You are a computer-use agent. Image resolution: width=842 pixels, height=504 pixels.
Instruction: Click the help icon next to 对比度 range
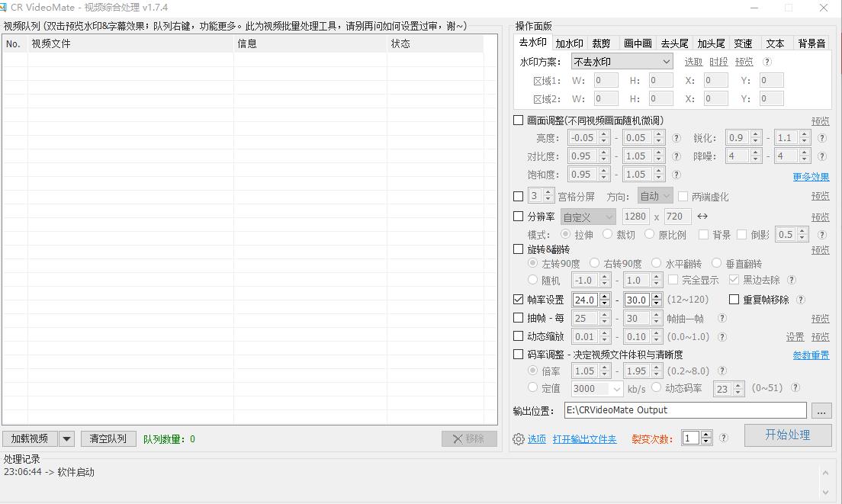tap(676, 156)
